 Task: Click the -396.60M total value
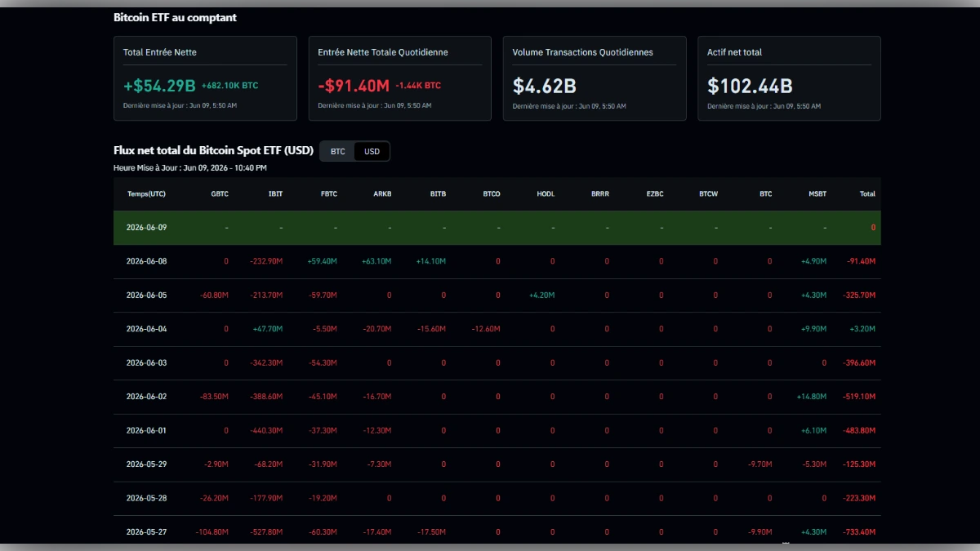859,362
